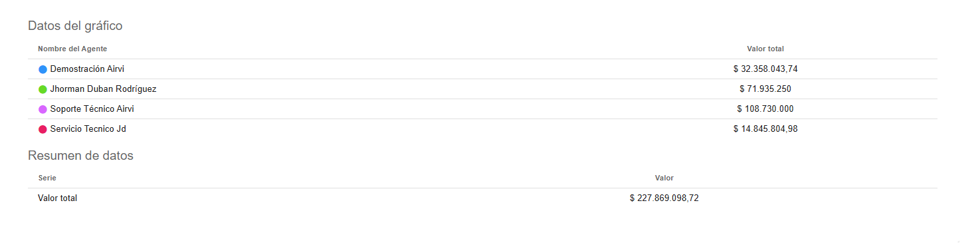Click the Valor total column header
The width and height of the screenshot is (980, 243).
click(x=765, y=49)
